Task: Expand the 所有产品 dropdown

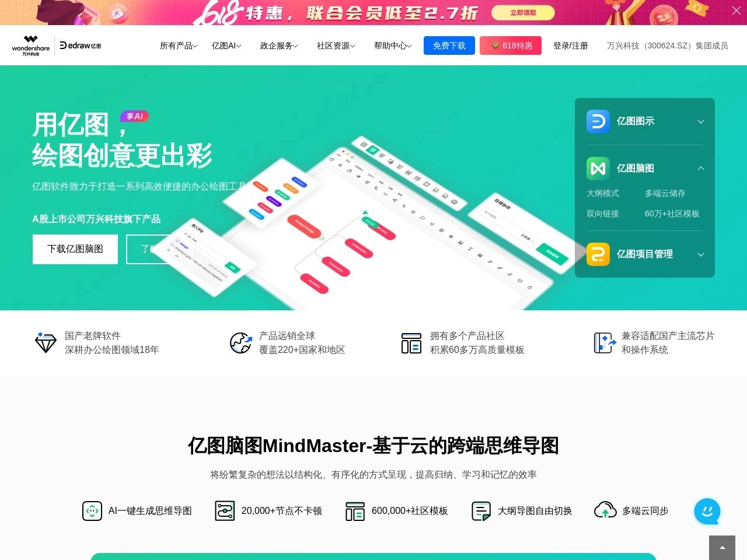Action: pyautogui.click(x=178, y=45)
